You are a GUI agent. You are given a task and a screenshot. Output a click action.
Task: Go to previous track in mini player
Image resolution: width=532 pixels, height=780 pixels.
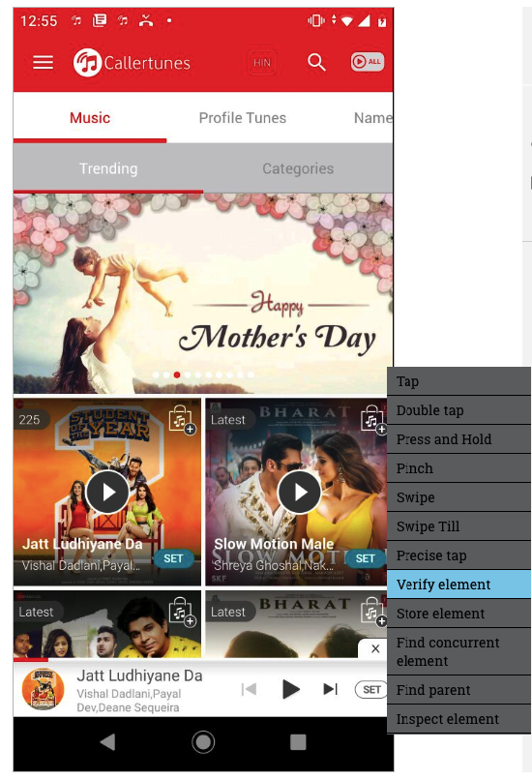pos(249,689)
